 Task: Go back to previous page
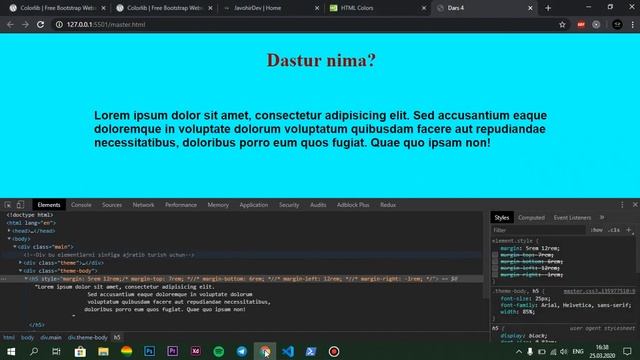(10, 24)
